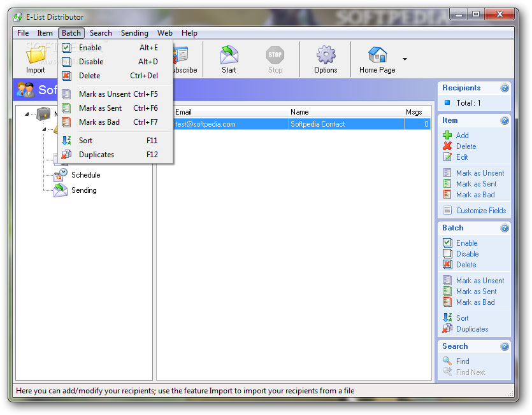Click Delete link in Batch side panel
Image resolution: width=532 pixels, height=415 pixels.
(x=466, y=265)
